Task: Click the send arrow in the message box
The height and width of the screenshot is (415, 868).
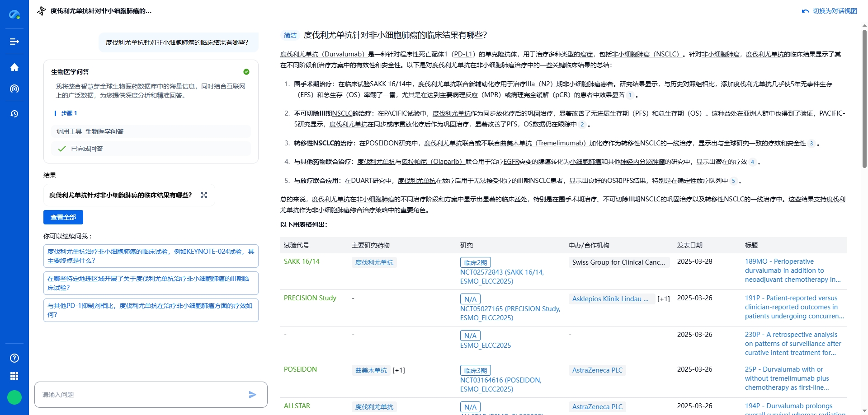Action: pyautogui.click(x=253, y=394)
